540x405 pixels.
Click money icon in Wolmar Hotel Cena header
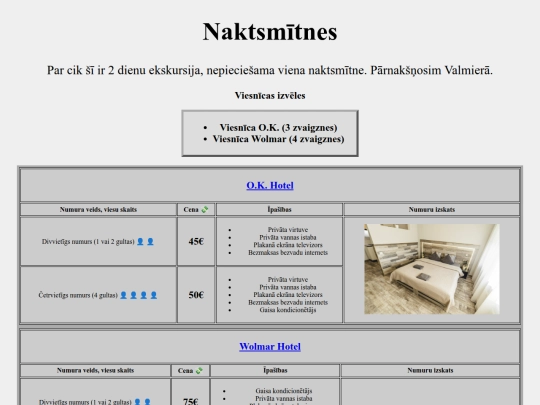(199, 371)
